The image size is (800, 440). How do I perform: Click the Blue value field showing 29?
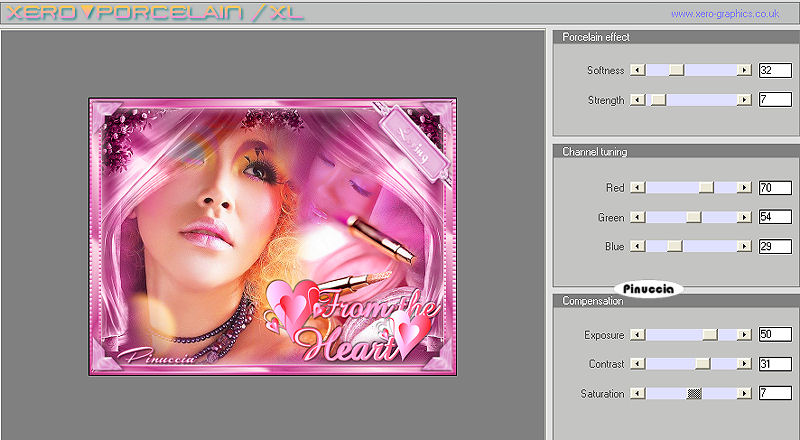point(775,246)
